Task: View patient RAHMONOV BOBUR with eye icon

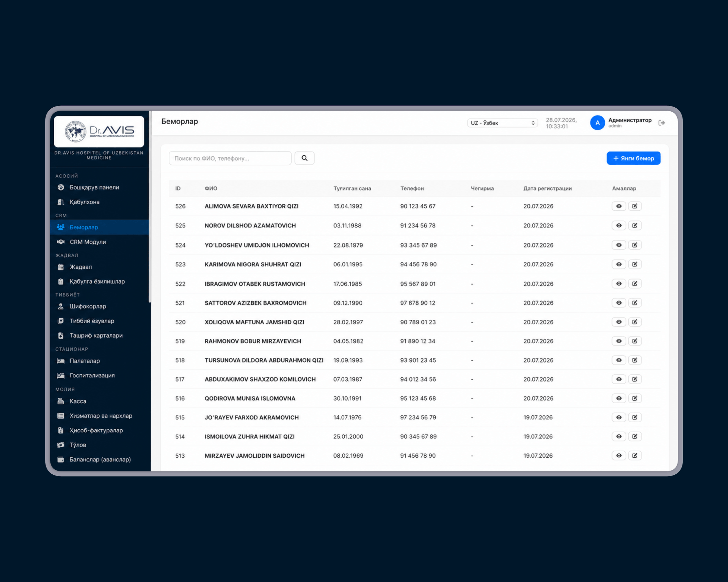Action: click(619, 341)
